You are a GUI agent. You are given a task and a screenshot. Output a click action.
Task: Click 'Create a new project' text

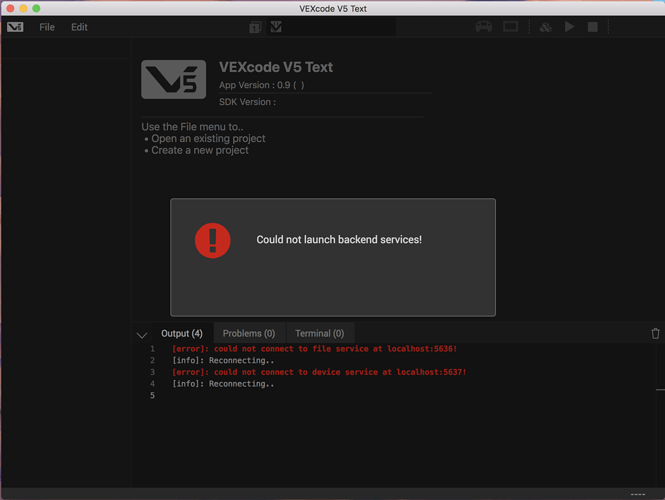click(x=200, y=151)
